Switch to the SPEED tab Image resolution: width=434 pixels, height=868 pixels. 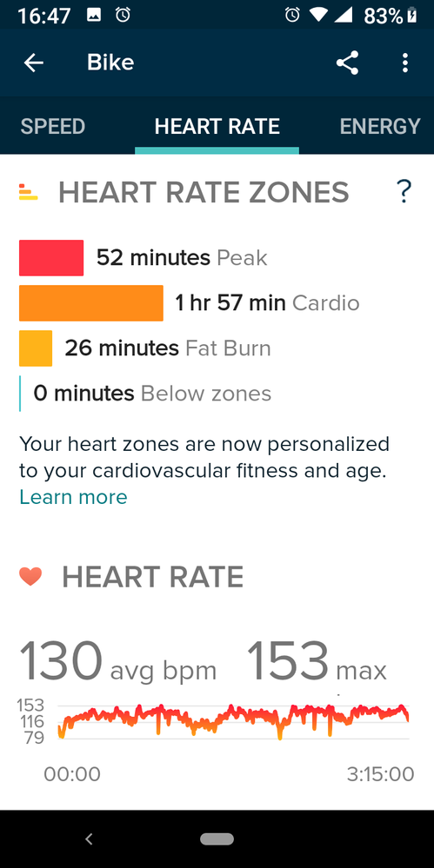click(x=53, y=126)
